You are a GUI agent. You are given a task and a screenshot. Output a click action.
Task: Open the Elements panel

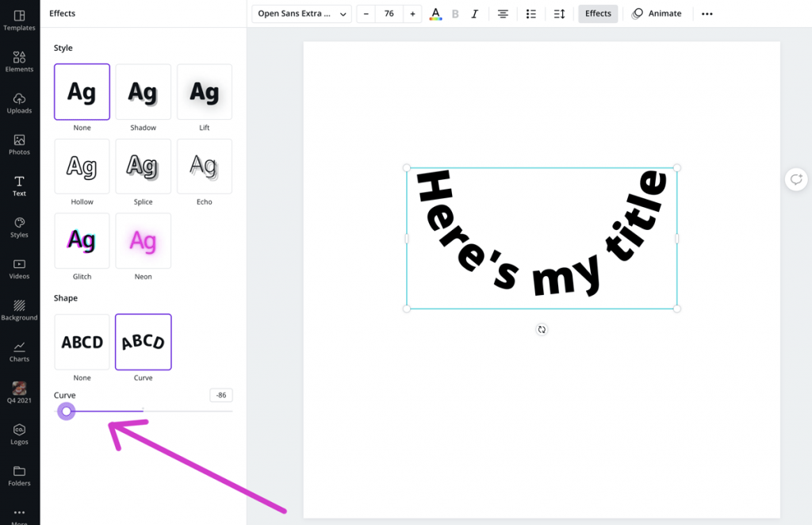point(19,62)
